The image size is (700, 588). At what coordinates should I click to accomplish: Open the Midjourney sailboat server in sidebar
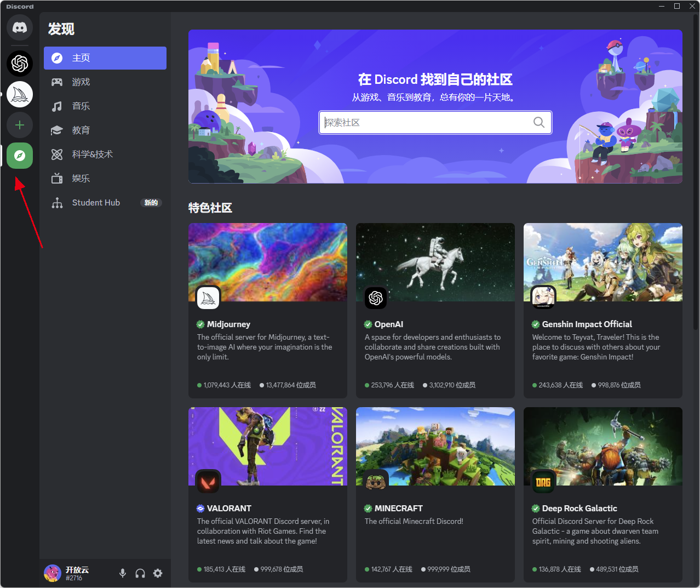coord(20,94)
